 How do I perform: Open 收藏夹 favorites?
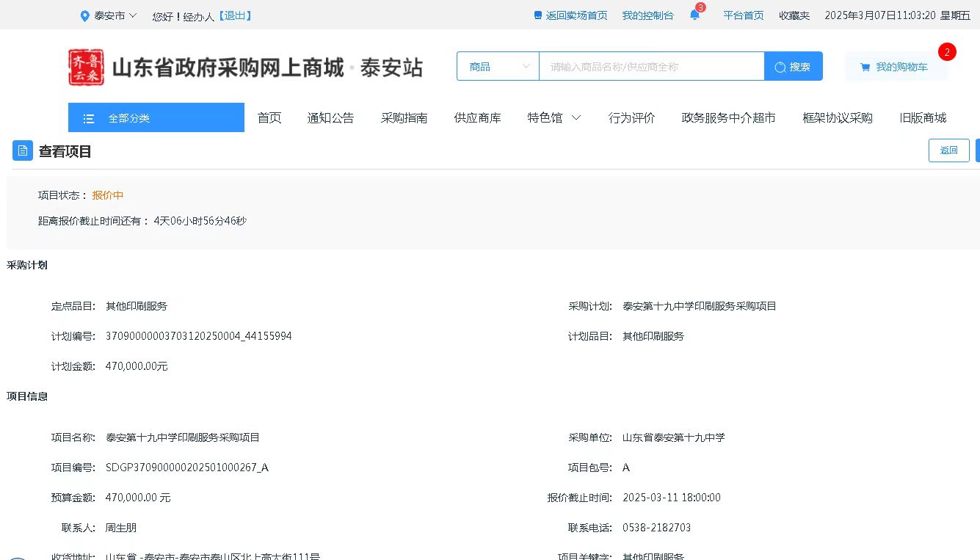[x=794, y=15]
